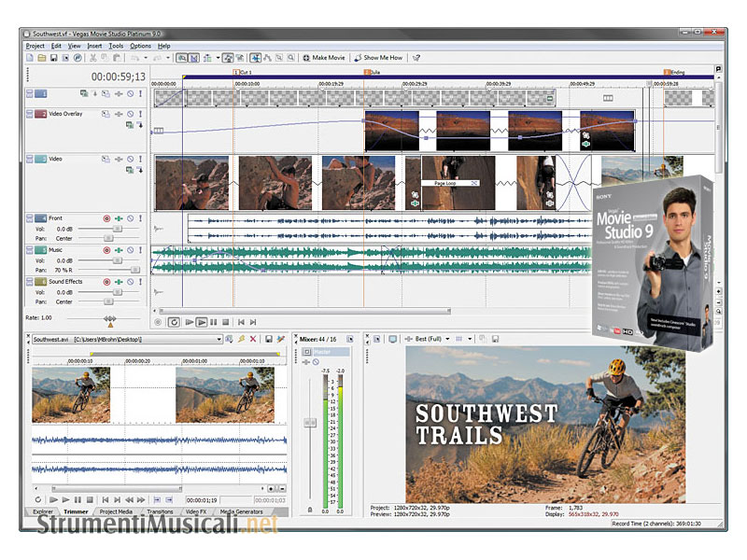
Task: Click the What's This help icon
Action: [x=416, y=58]
